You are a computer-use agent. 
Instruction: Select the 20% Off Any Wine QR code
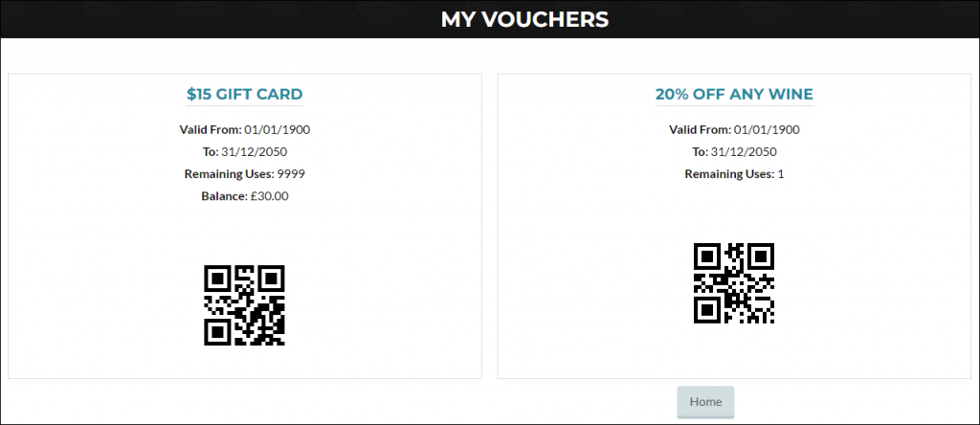click(x=734, y=283)
